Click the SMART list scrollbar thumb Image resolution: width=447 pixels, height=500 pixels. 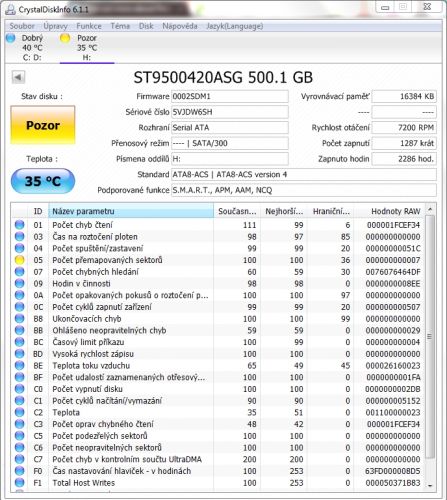pyautogui.click(x=430, y=336)
